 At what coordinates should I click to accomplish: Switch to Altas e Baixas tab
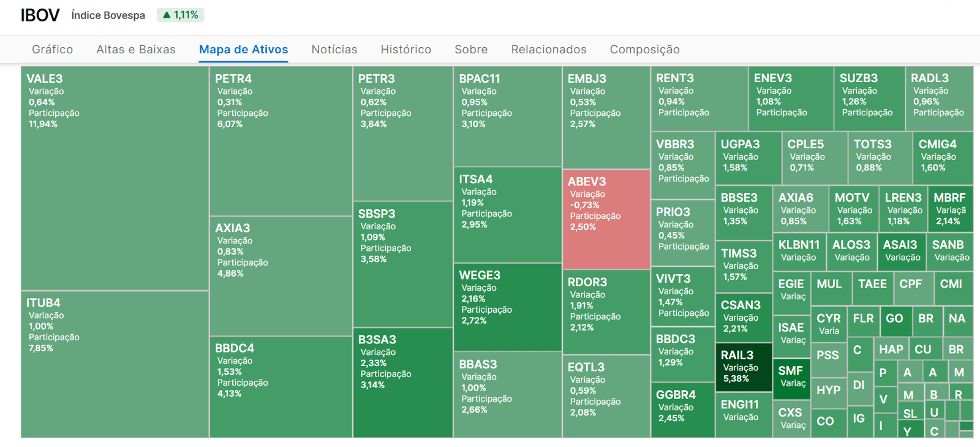[x=136, y=50]
